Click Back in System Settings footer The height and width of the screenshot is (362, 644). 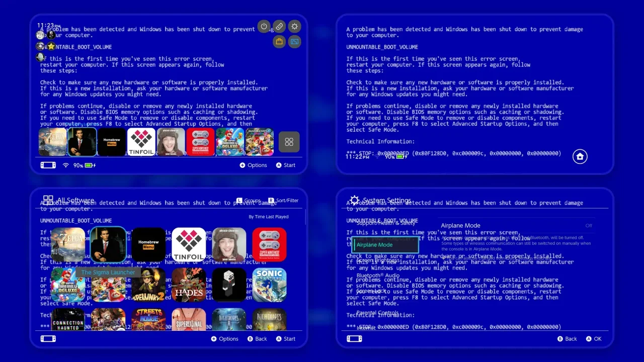tap(567, 339)
